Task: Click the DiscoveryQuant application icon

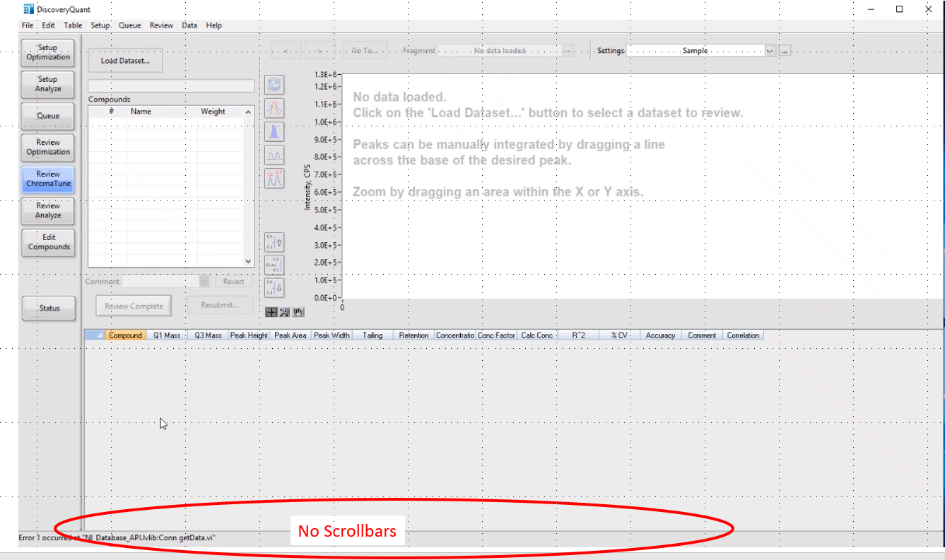Action: [28, 9]
